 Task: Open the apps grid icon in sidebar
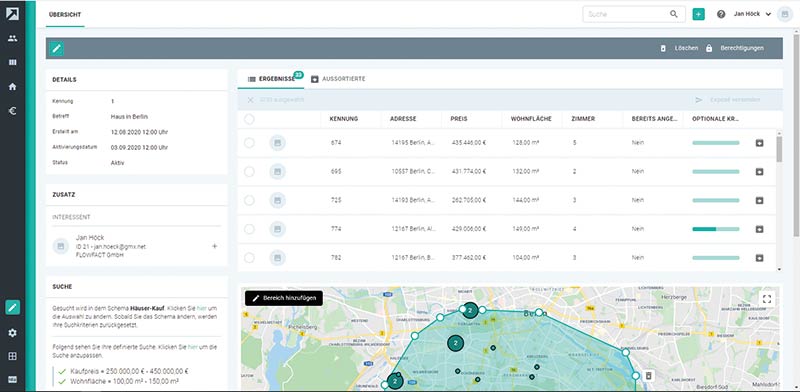click(x=13, y=356)
